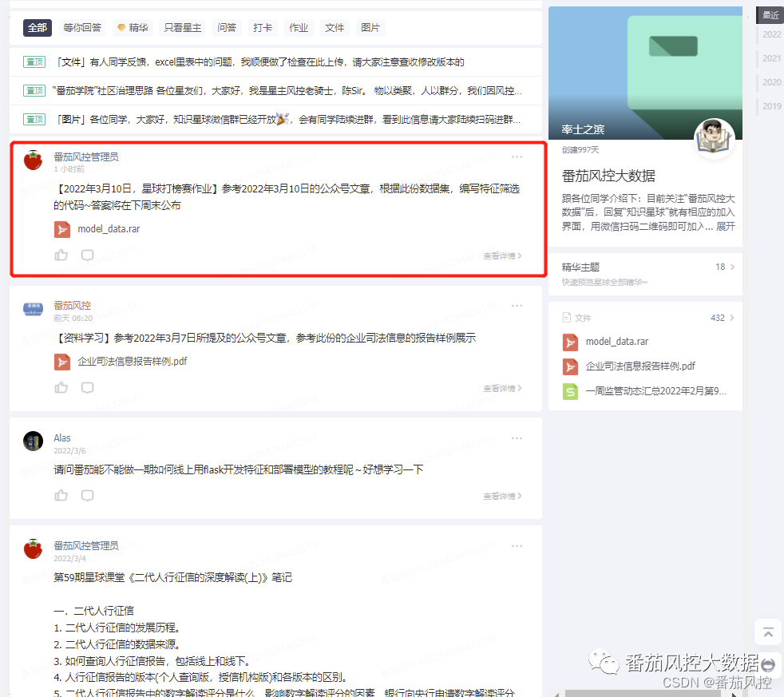Image resolution: width=784 pixels, height=697 pixels.
Task: Toggle like on Alas's flask question post
Action: tap(61, 495)
